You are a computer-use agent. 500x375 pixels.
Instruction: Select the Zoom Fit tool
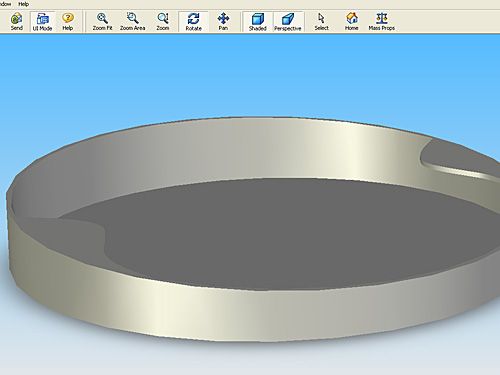point(102,22)
